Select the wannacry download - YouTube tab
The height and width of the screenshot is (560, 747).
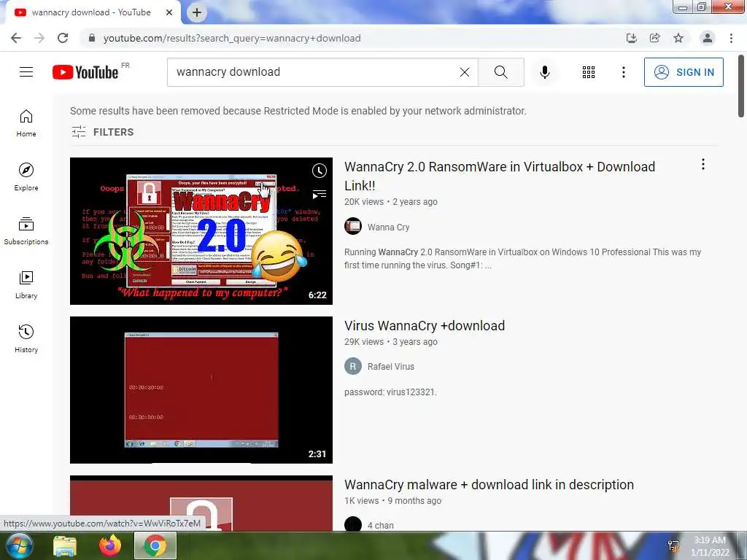[90, 12]
